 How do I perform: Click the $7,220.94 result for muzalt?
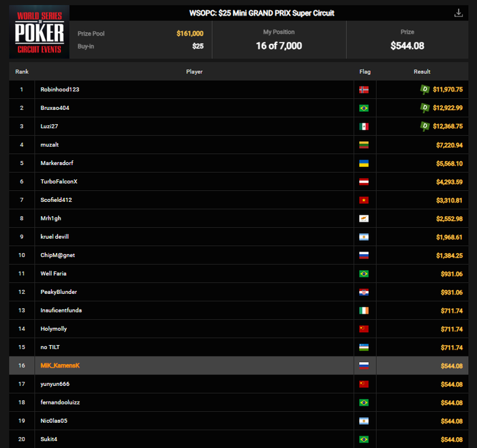tap(449, 145)
